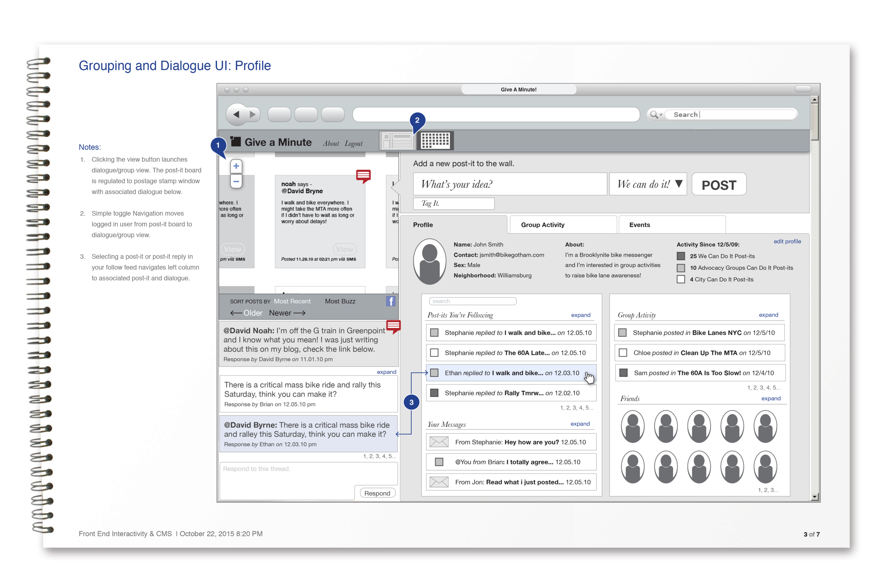Open the Profile tab

[x=454, y=225]
